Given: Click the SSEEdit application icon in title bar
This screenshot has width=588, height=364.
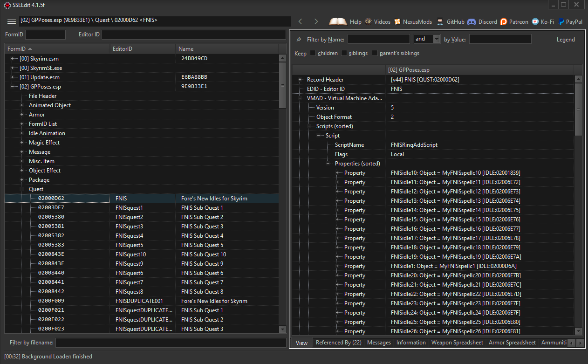Looking at the screenshot, I should coord(7,5).
